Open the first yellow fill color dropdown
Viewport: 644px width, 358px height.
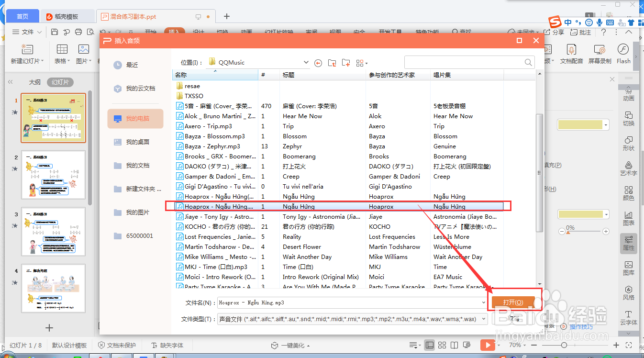tap(606, 125)
